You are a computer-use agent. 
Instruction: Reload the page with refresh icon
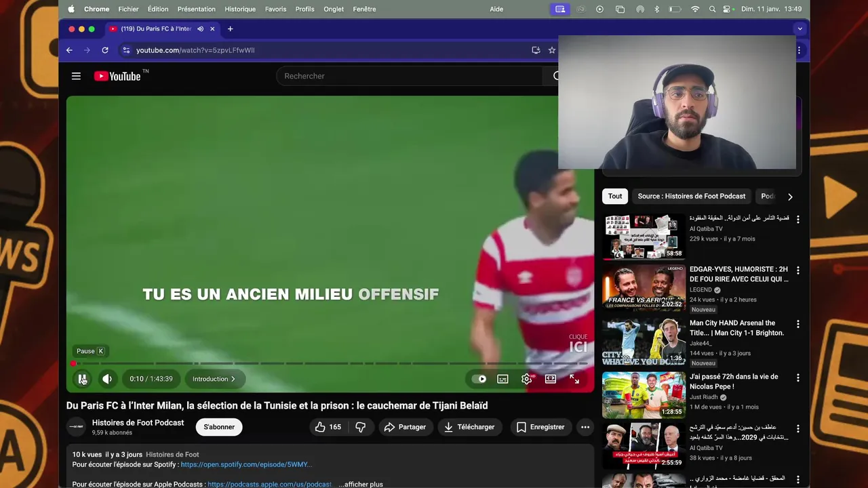[x=105, y=50]
